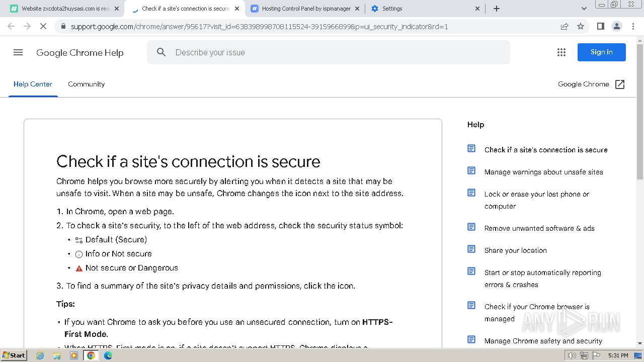Image resolution: width=644 pixels, height=362 pixels.
Task: Open the media player taskbar icon
Action: pyautogui.click(x=74, y=355)
